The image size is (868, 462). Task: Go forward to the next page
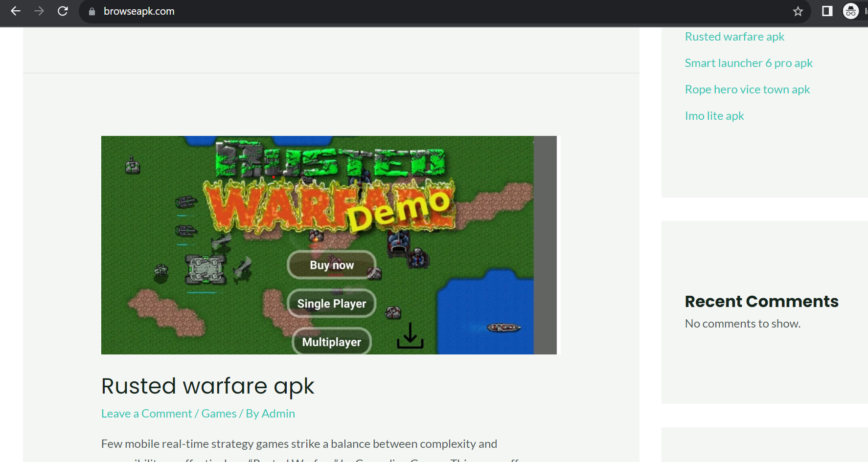(39, 11)
